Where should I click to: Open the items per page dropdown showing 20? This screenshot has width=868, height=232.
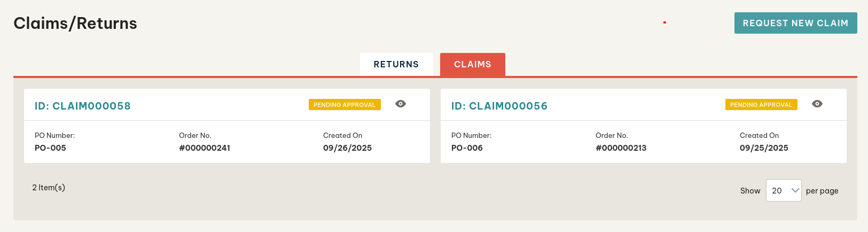[783, 190]
